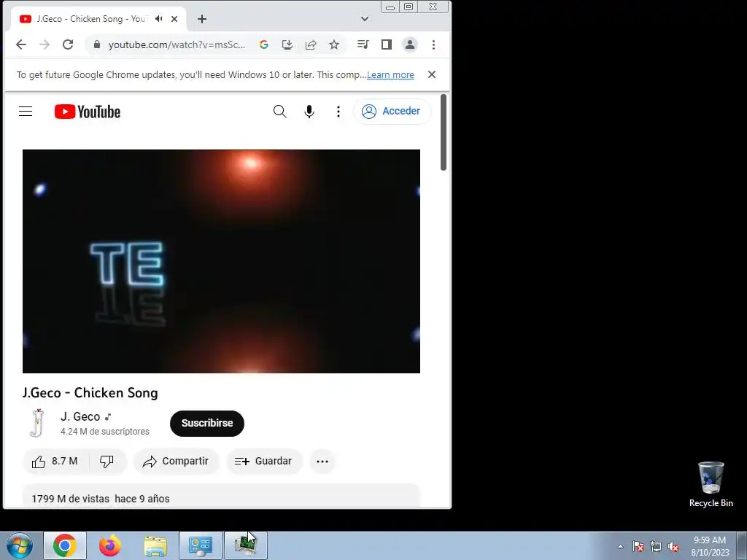View site info via the padlock icon
Image resolution: width=747 pixels, height=560 pixels.
(97, 44)
